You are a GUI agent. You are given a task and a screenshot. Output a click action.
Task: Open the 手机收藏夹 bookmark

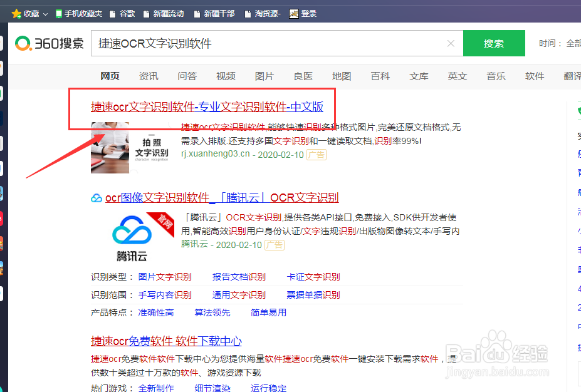(78, 14)
